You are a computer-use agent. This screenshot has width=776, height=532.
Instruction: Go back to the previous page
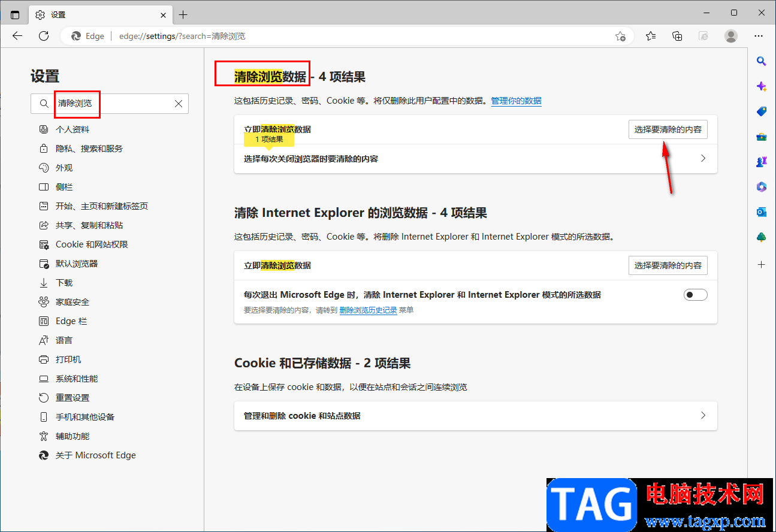click(17, 36)
